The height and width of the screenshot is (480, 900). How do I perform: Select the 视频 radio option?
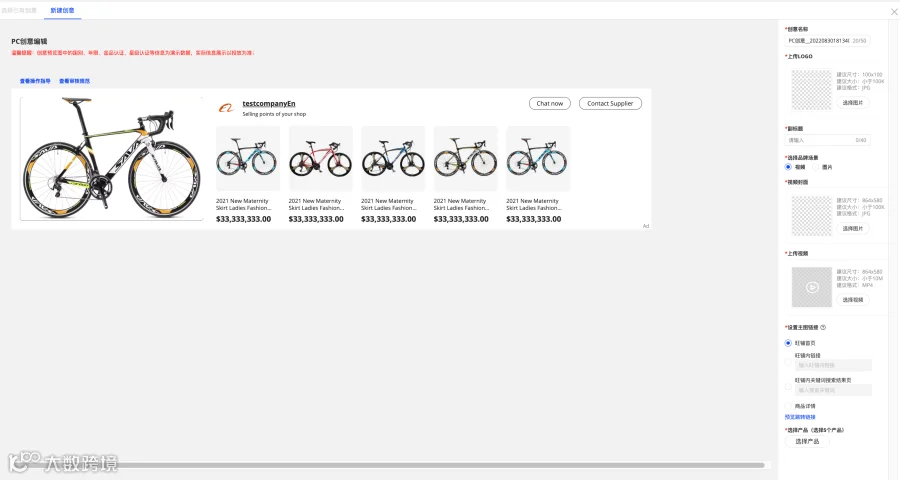(788, 167)
